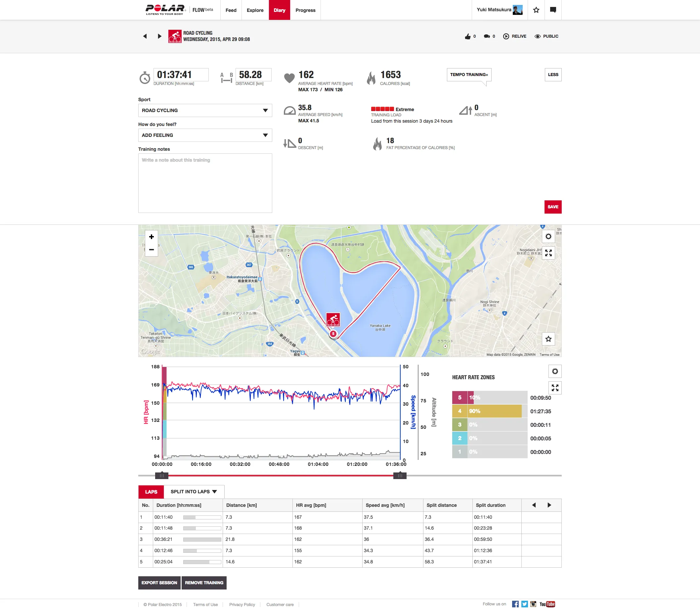Open the Terms of Use page

205,604
